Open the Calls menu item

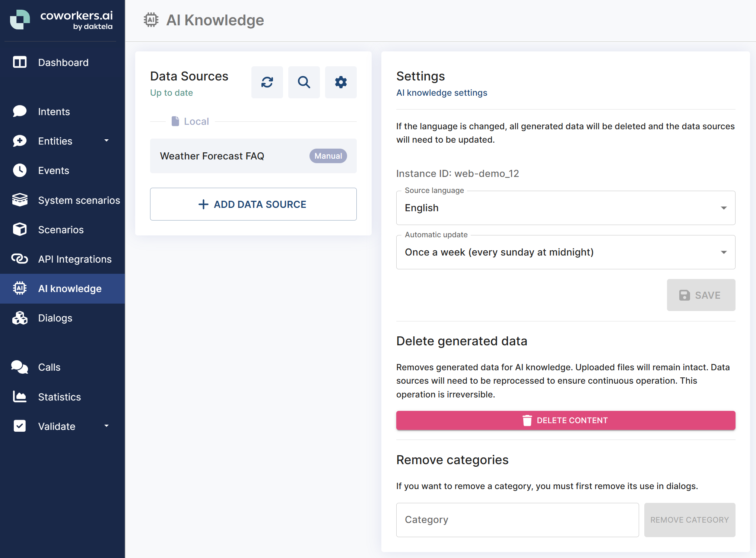(x=49, y=367)
